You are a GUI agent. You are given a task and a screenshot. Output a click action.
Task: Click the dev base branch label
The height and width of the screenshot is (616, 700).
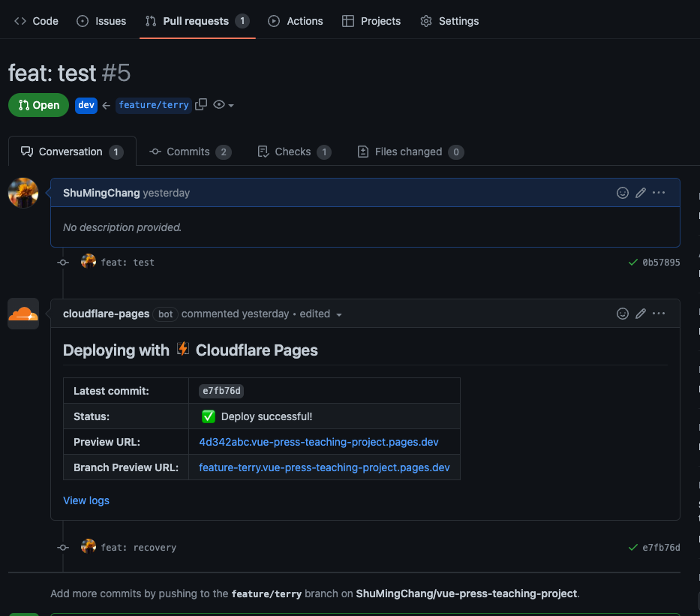point(86,105)
